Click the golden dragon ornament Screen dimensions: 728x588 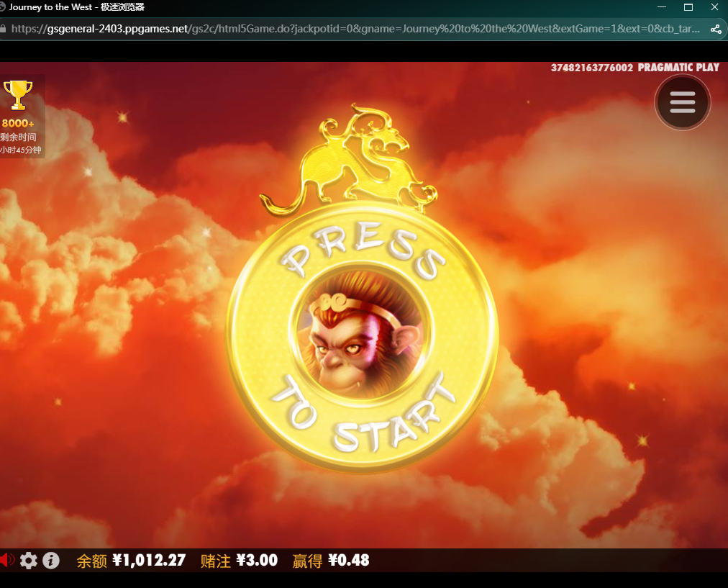pyautogui.click(x=349, y=160)
